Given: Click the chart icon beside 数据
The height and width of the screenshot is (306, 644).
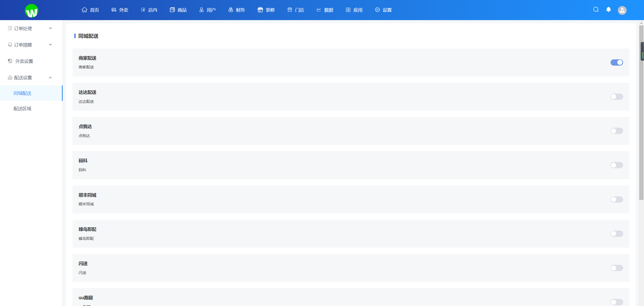Looking at the screenshot, I should (x=319, y=10).
